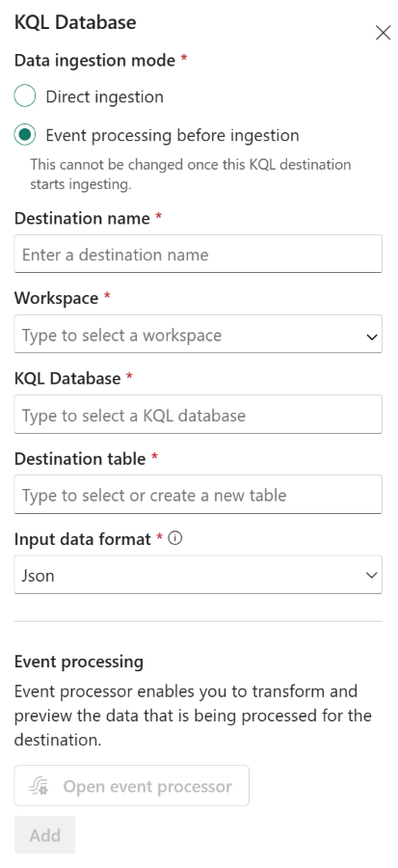Click the Add button
Viewport: 398px width, 868px height.
(44, 835)
